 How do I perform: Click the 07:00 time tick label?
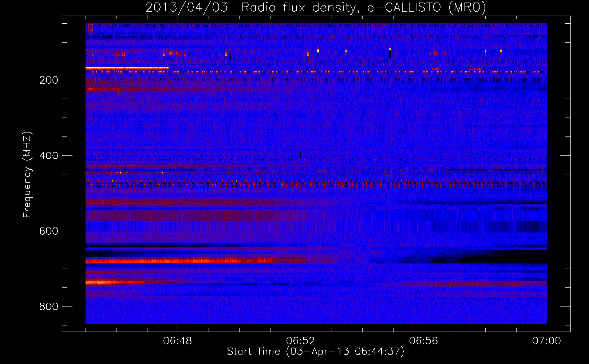point(547,341)
